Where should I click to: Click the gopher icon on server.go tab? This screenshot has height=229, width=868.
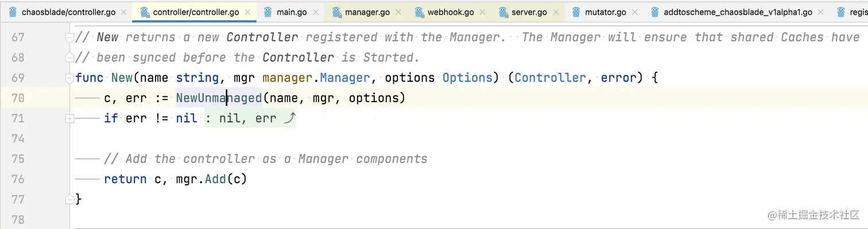503,12
